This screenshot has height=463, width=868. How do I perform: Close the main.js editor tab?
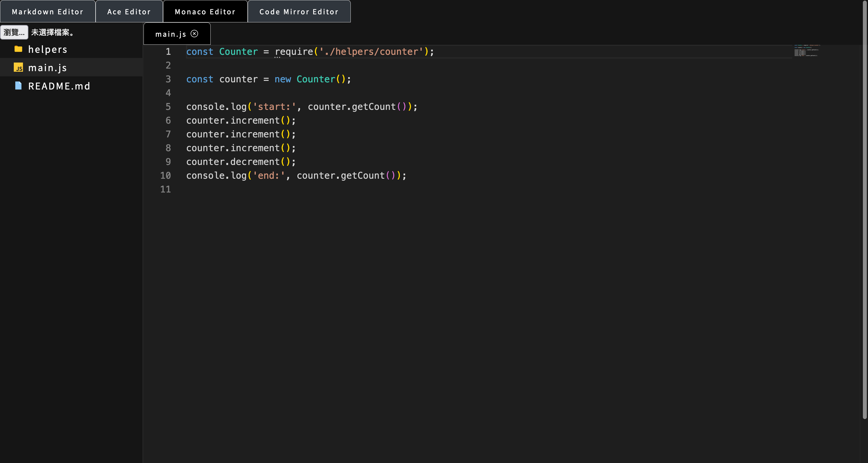(x=194, y=34)
